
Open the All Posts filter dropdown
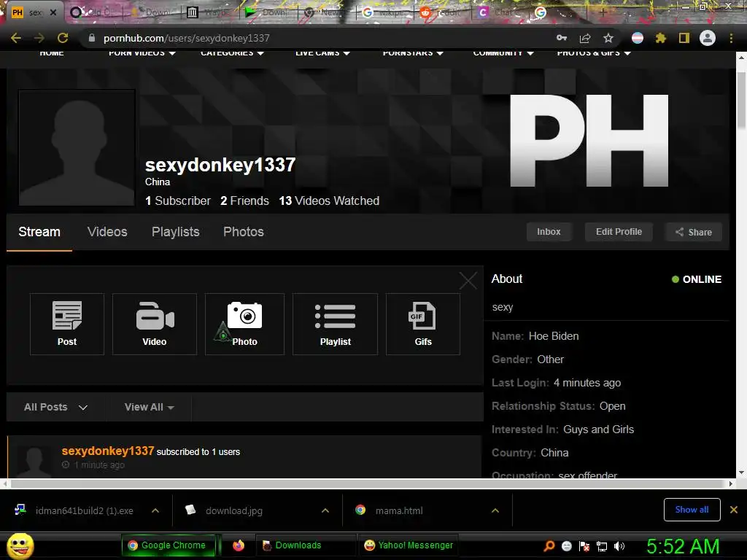tap(56, 407)
